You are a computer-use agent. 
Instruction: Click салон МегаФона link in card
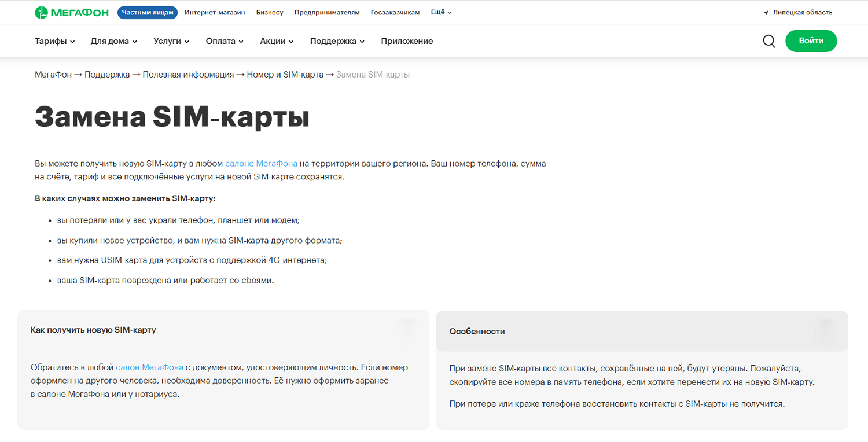click(149, 367)
